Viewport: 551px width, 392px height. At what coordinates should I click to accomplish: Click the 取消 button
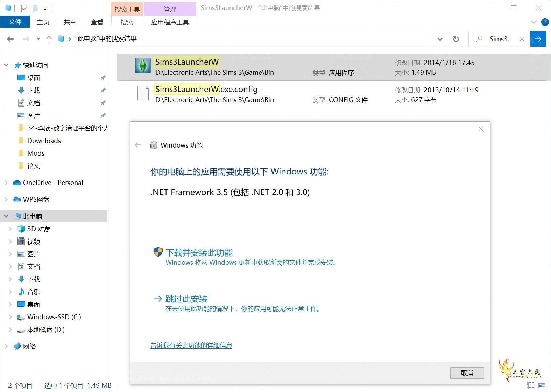click(467, 373)
